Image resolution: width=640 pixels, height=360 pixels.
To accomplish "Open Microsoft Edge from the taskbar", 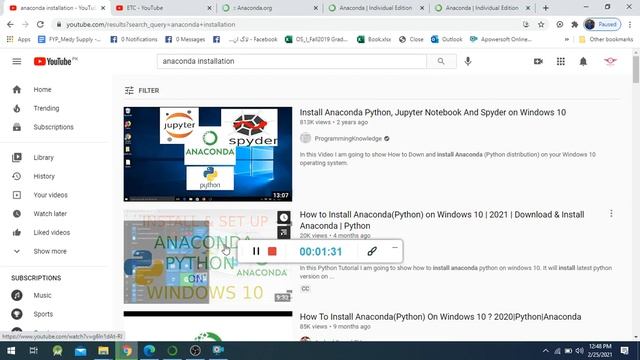I will 149,351.
